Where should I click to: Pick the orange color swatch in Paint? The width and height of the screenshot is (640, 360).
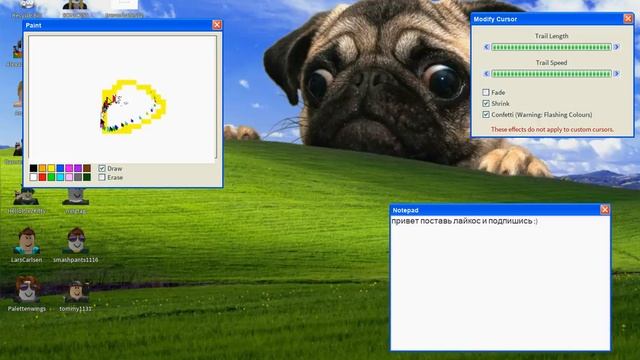(42, 168)
